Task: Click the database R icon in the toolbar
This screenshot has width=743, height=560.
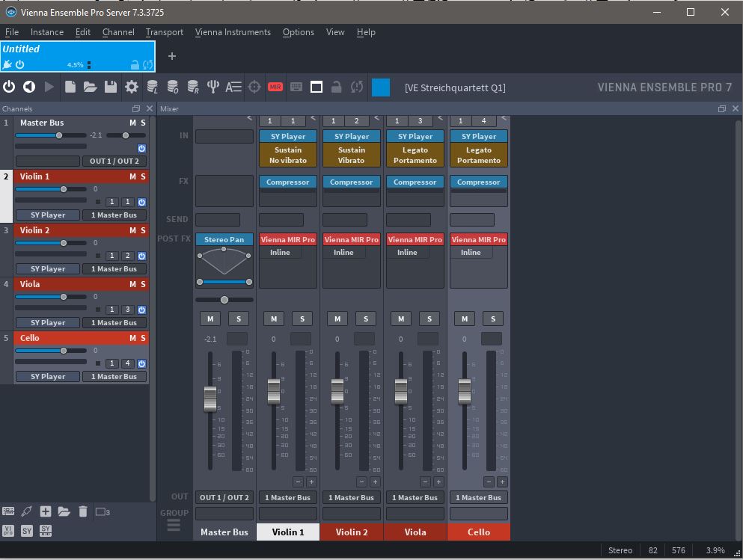Action: (193, 87)
